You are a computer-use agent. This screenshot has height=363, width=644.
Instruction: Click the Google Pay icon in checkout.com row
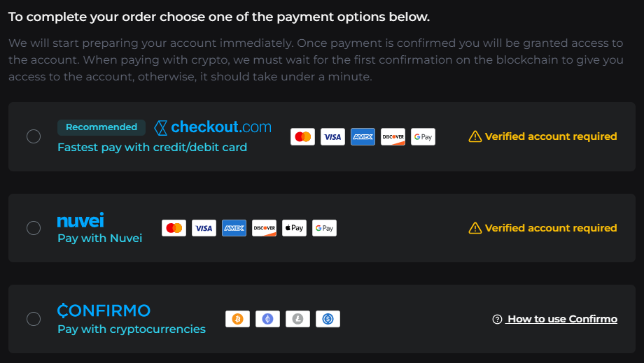pyautogui.click(x=423, y=137)
